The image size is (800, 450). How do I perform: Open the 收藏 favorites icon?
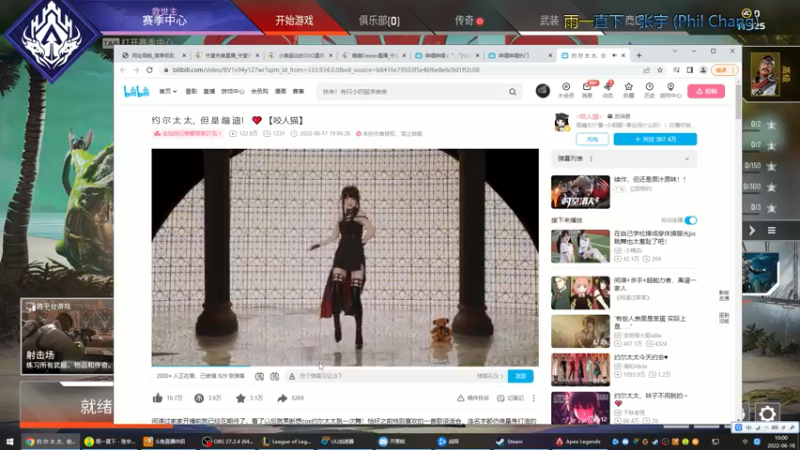pyautogui.click(x=629, y=90)
